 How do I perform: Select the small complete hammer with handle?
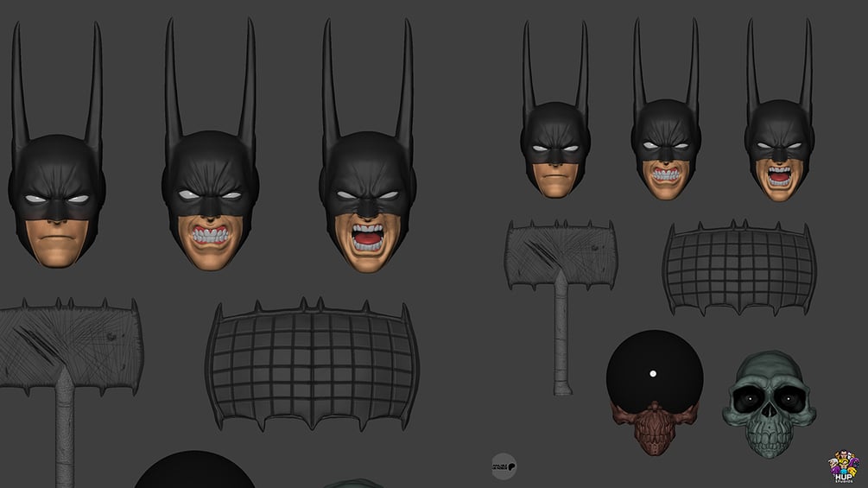561,307
